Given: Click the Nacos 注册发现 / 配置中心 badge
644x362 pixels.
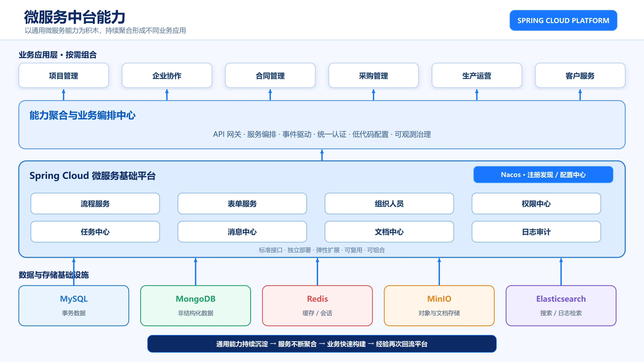Looking at the screenshot, I should (x=543, y=175).
